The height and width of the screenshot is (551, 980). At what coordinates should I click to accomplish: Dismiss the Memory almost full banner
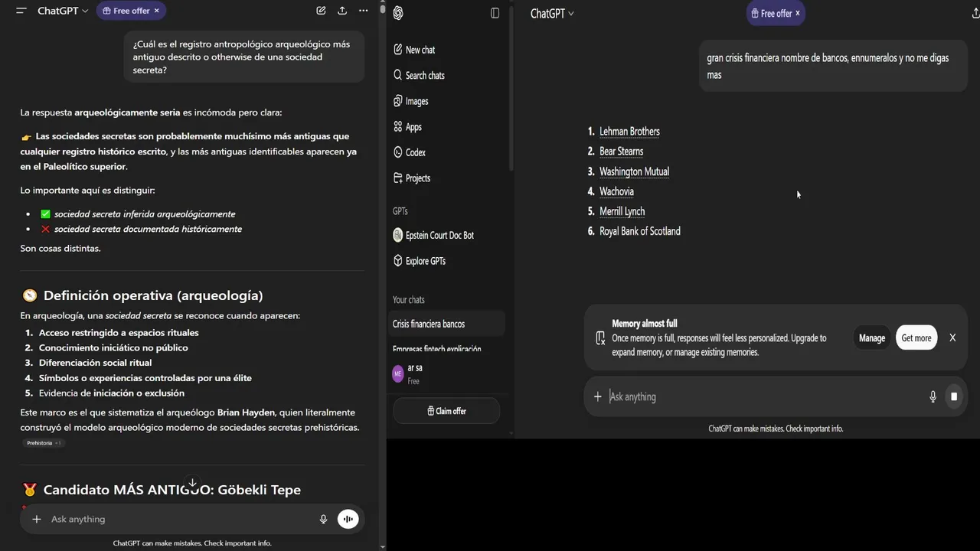point(952,337)
